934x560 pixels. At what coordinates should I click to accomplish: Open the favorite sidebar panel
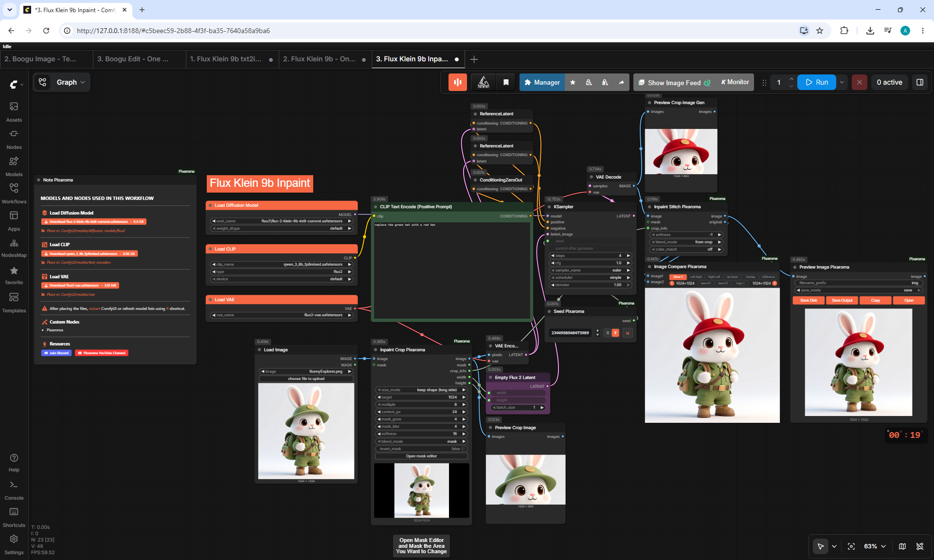click(x=14, y=275)
